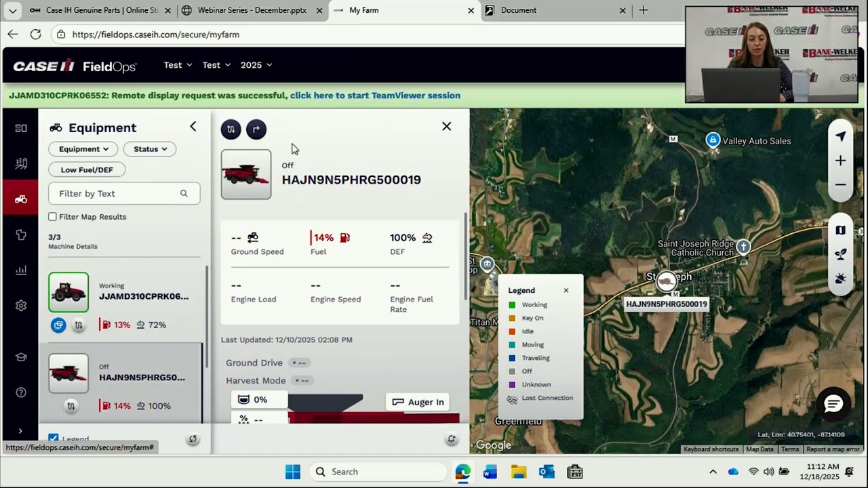This screenshot has width=868, height=488.
Task: Open the weather map icon
Action: 840,279
